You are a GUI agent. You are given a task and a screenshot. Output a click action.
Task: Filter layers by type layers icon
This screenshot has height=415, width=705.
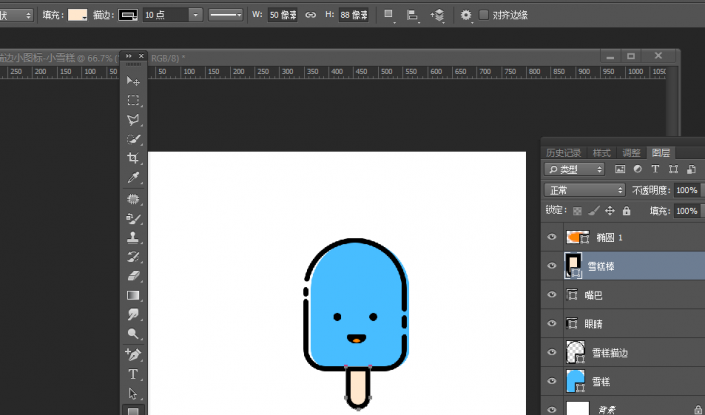click(x=655, y=169)
